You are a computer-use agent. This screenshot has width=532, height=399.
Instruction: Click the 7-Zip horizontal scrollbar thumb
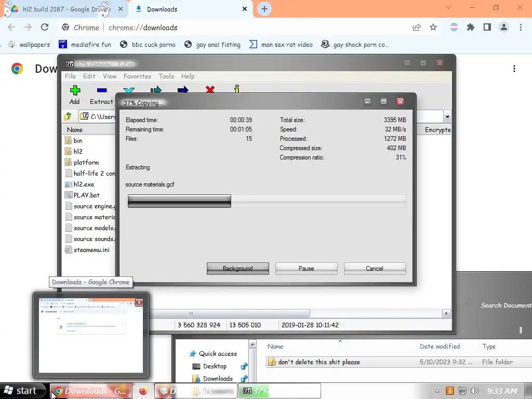(229, 313)
